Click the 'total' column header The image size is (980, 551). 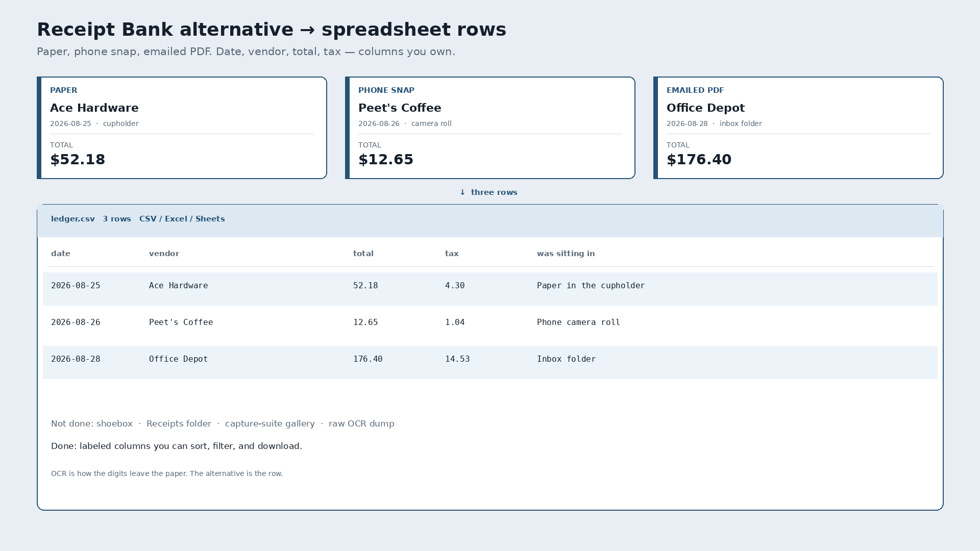363,254
